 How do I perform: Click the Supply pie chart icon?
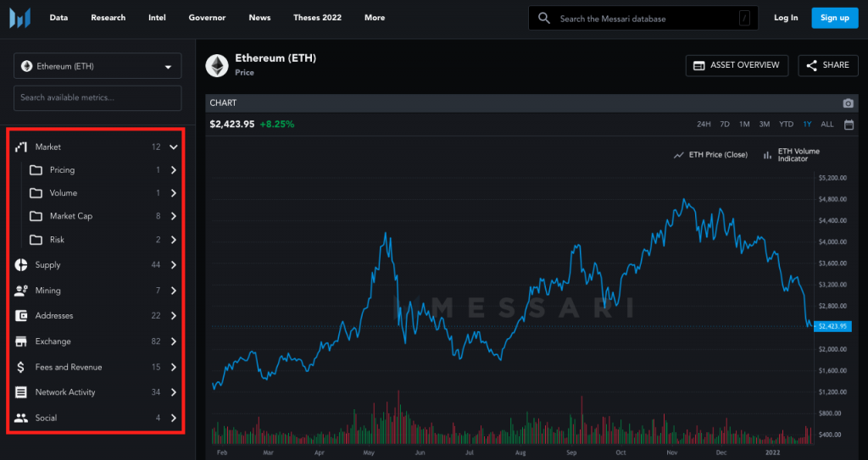point(21,265)
